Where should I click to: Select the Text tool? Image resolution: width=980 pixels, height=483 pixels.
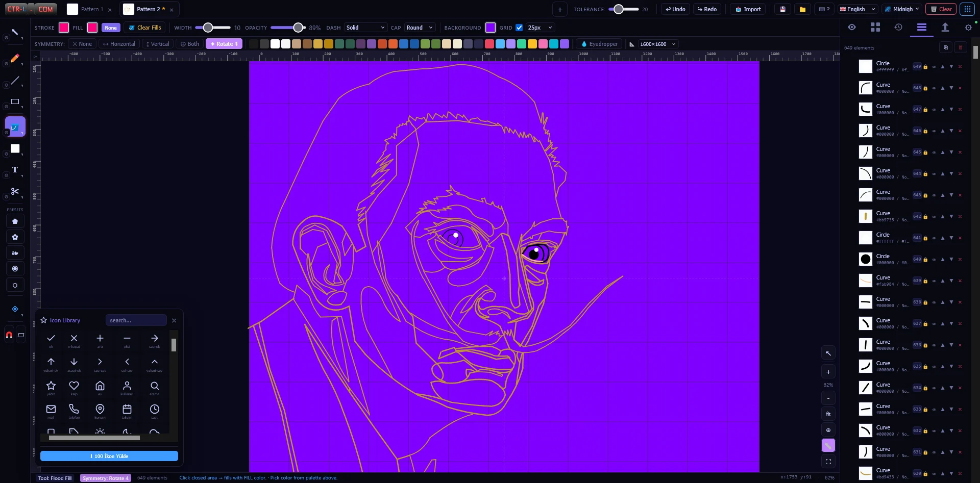(15, 170)
